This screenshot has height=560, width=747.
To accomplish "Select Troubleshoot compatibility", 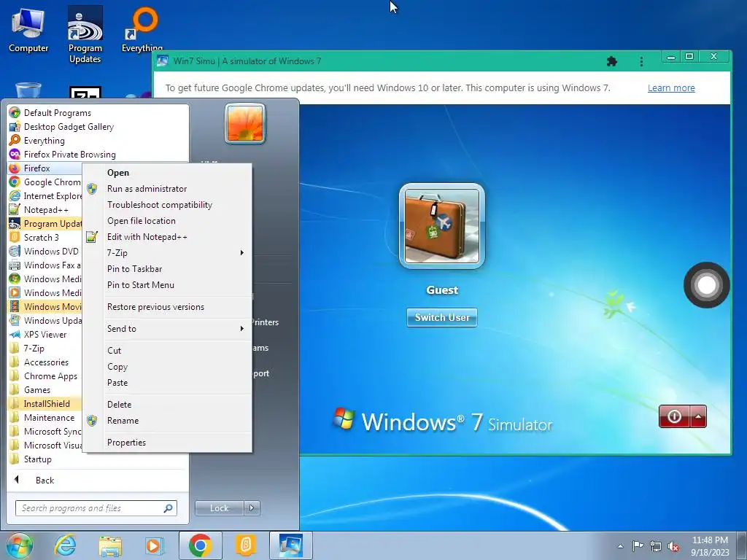I will pos(168,205).
